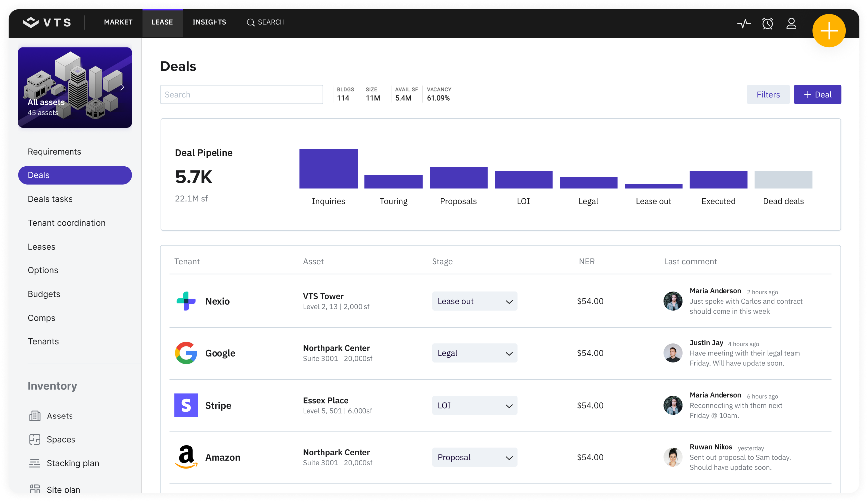Screen dimensions: 868x502
Task: Focus the Deals search input field
Action: [241, 95]
